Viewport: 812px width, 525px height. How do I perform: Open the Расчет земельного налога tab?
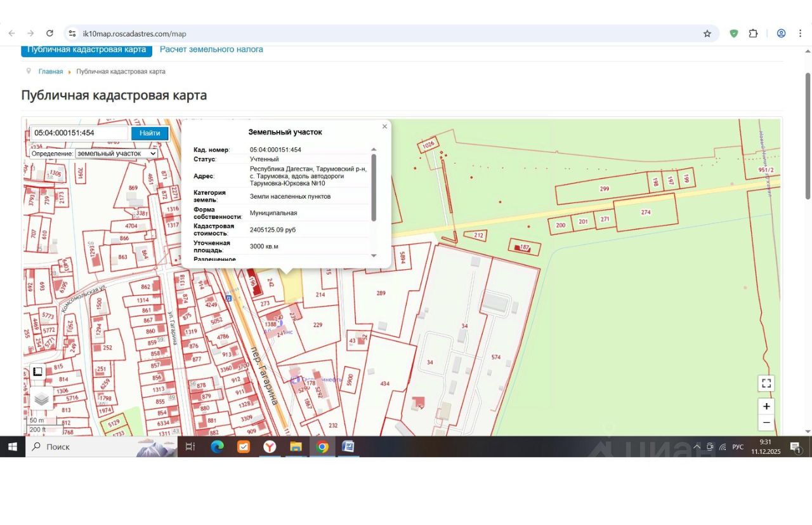(211, 50)
